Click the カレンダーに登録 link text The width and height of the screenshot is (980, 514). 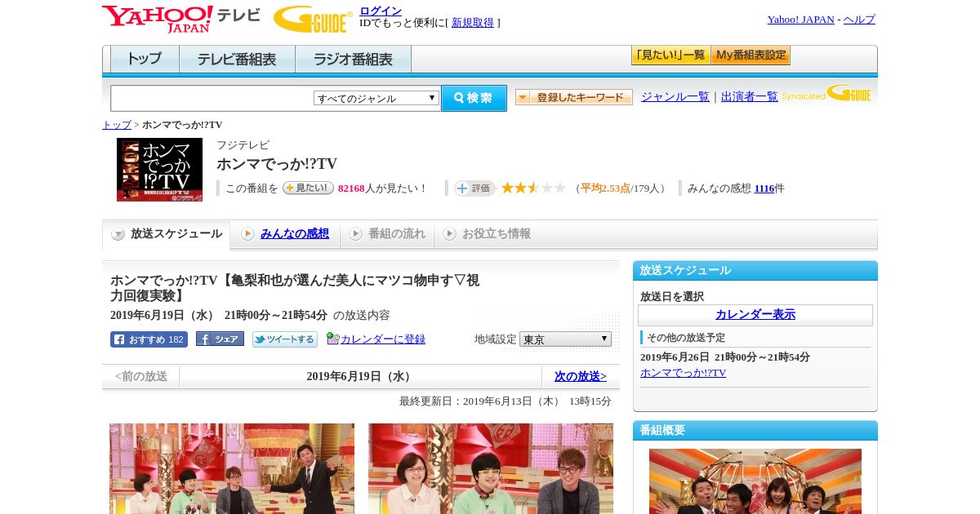[x=383, y=339]
